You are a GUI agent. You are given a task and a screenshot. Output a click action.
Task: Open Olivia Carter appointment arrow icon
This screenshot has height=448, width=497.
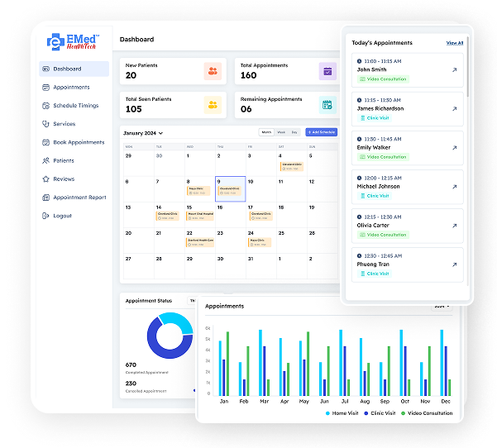pyautogui.click(x=454, y=225)
